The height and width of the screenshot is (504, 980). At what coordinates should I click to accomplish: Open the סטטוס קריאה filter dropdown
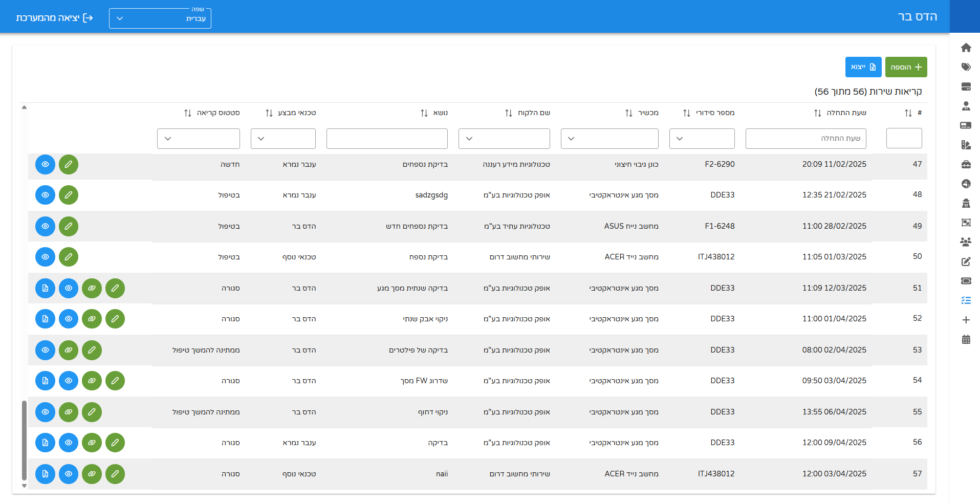click(199, 139)
